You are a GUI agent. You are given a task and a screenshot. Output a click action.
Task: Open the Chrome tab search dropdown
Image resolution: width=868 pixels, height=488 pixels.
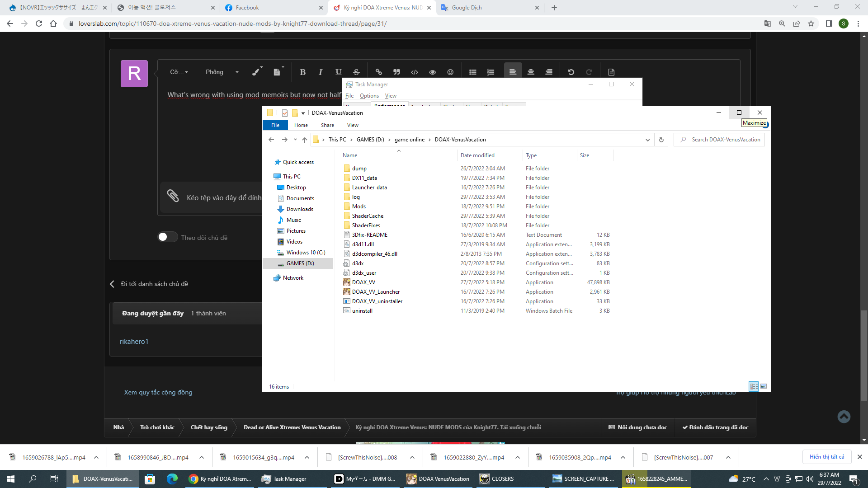pyautogui.click(x=795, y=7)
